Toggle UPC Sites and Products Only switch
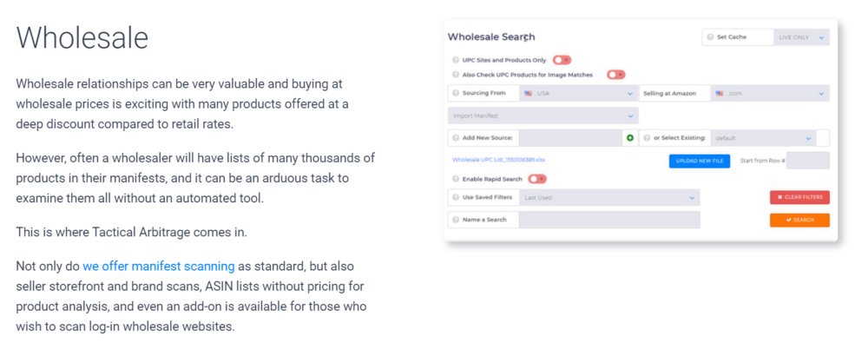Viewport: 868px width, 343px height. 562,60
